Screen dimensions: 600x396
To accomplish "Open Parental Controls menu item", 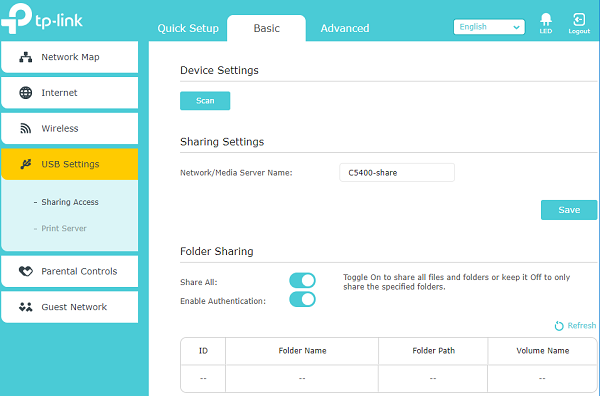I will point(70,271).
